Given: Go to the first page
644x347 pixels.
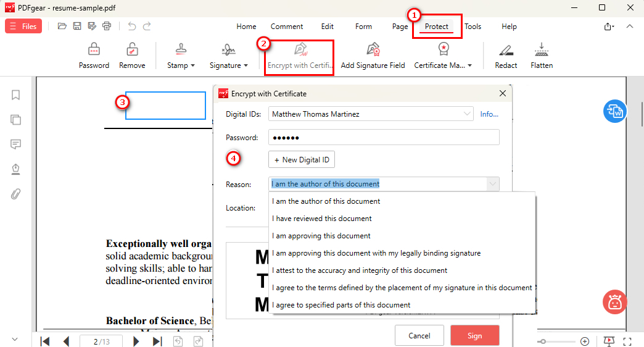Looking at the screenshot, I should coord(45,341).
